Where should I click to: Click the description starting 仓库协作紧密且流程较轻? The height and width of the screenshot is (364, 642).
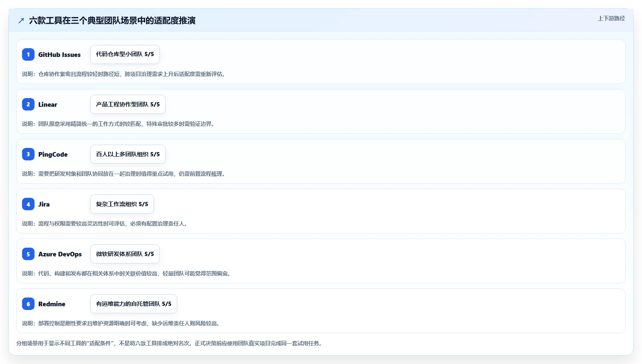[124, 74]
